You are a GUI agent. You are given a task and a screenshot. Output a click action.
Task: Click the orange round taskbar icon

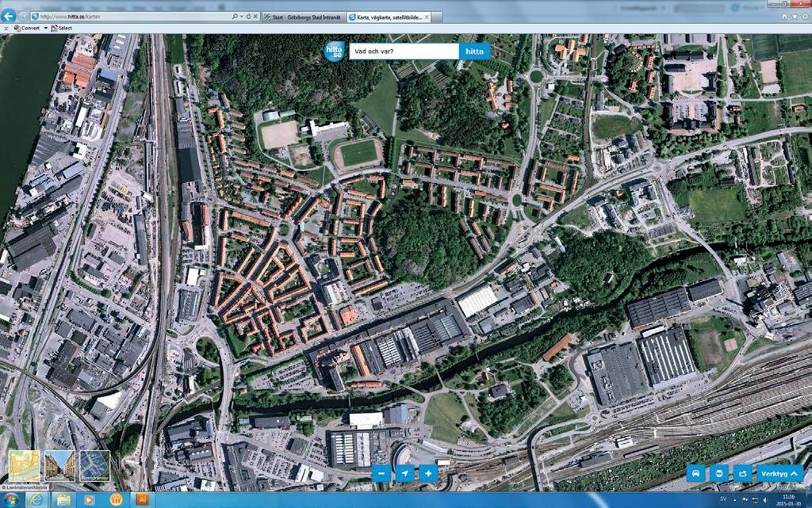pyautogui.click(x=116, y=500)
